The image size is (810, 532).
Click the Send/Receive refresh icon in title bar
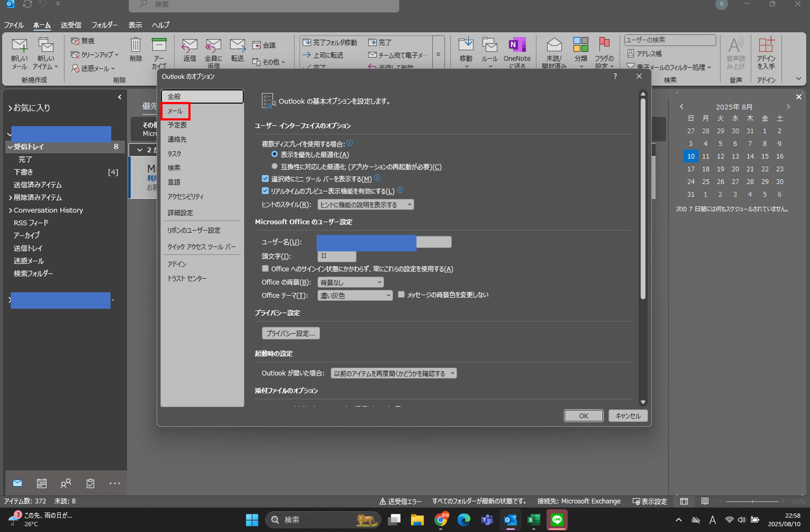point(28,4)
